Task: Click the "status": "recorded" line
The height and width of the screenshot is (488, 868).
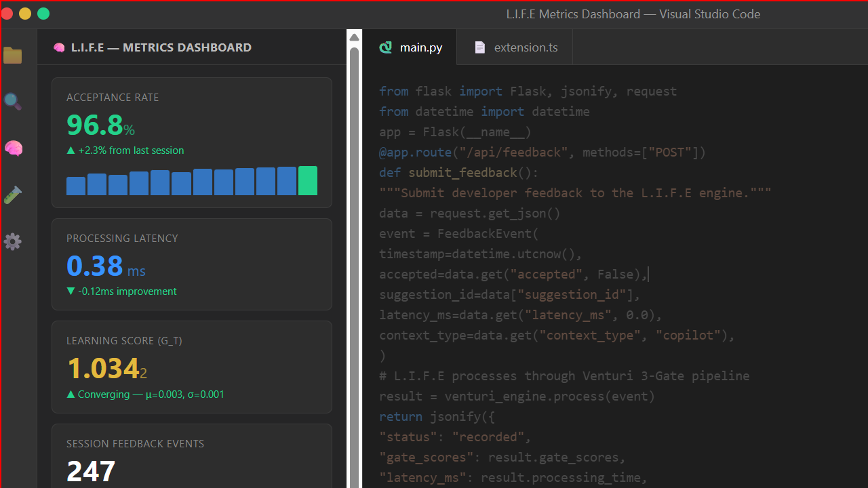Action: click(455, 437)
